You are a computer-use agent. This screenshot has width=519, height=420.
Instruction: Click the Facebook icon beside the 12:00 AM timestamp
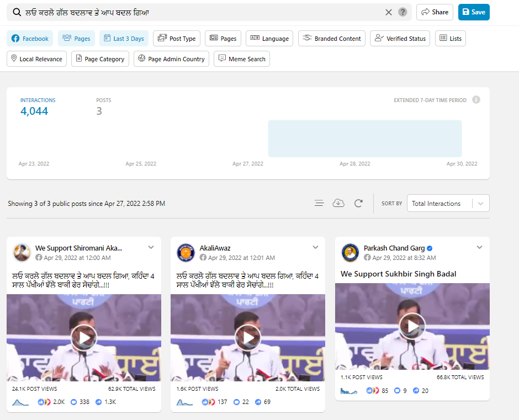(39, 258)
